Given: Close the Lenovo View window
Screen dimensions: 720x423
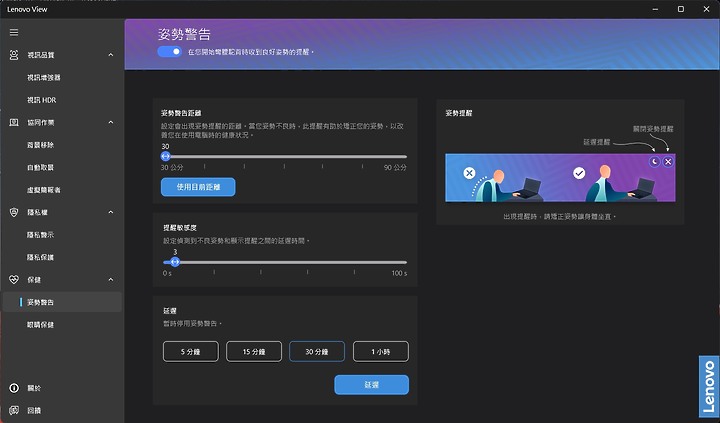Looking at the screenshot, I should 706,9.
